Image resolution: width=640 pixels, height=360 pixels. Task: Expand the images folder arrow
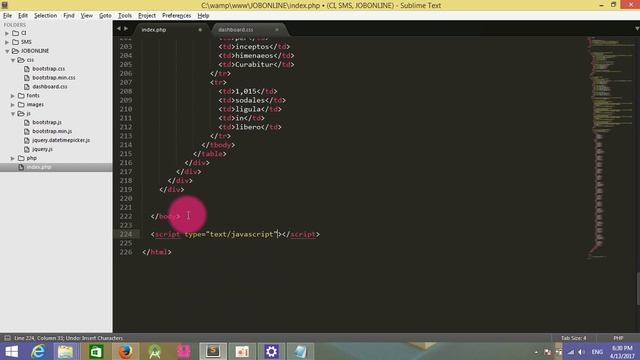point(13,104)
